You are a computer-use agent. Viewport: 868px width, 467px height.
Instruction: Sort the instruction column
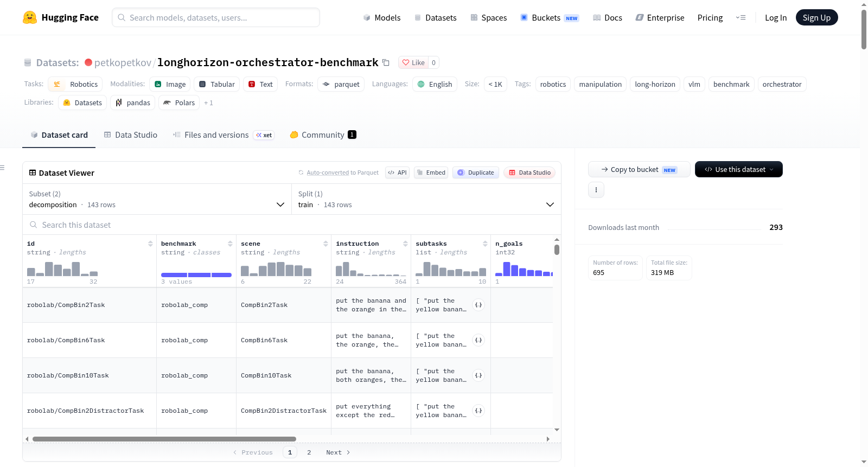pyautogui.click(x=405, y=244)
